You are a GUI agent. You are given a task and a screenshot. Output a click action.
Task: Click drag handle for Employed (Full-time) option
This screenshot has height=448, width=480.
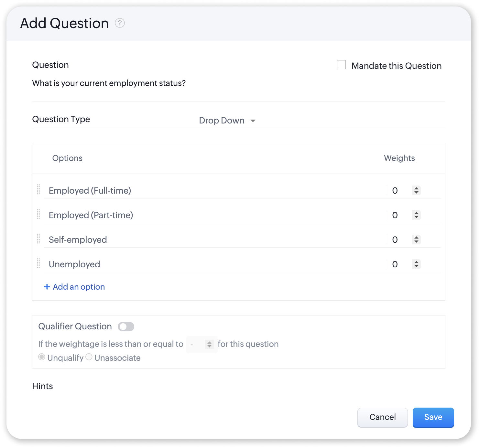point(38,190)
